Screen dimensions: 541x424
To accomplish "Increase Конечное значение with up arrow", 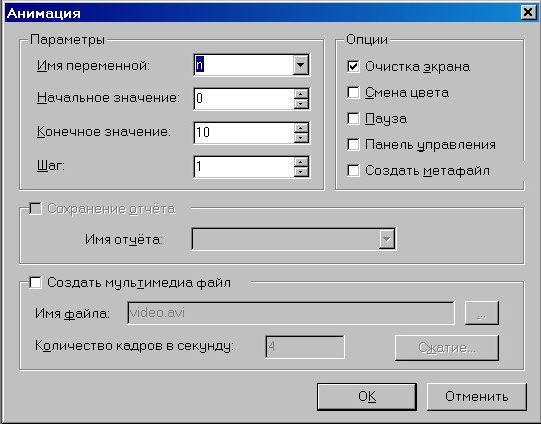I will point(301,128).
